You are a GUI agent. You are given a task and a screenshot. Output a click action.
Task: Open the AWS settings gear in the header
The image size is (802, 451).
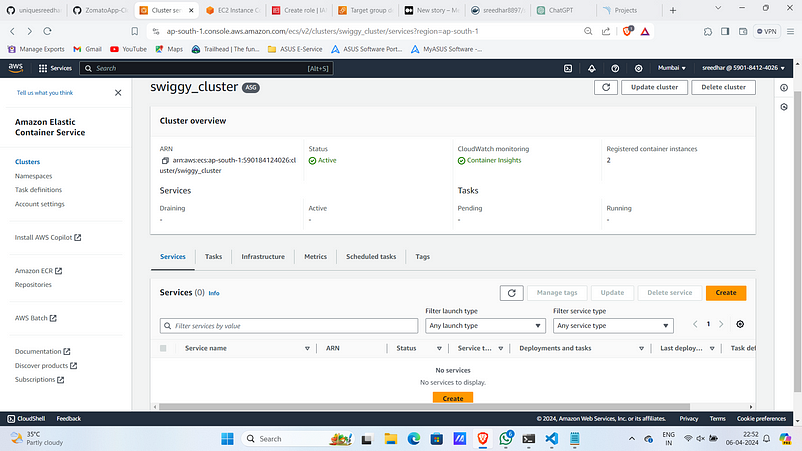coord(638,68)
